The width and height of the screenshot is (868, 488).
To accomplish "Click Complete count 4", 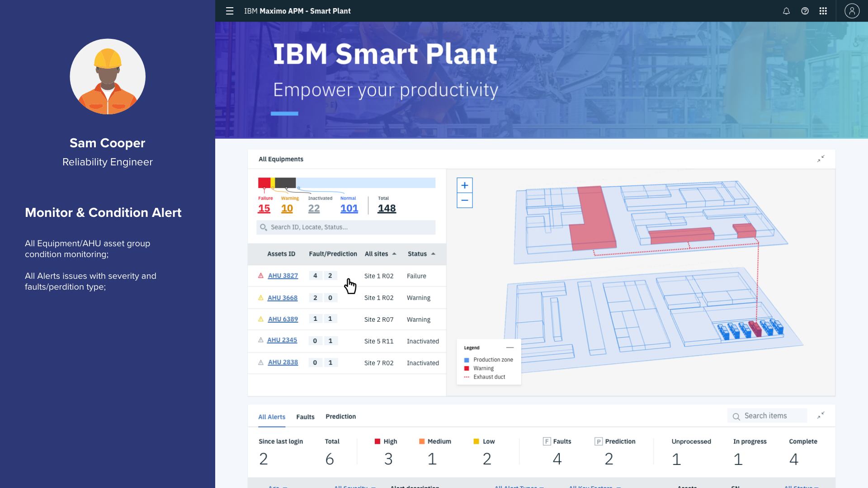I will coord(794,459).
